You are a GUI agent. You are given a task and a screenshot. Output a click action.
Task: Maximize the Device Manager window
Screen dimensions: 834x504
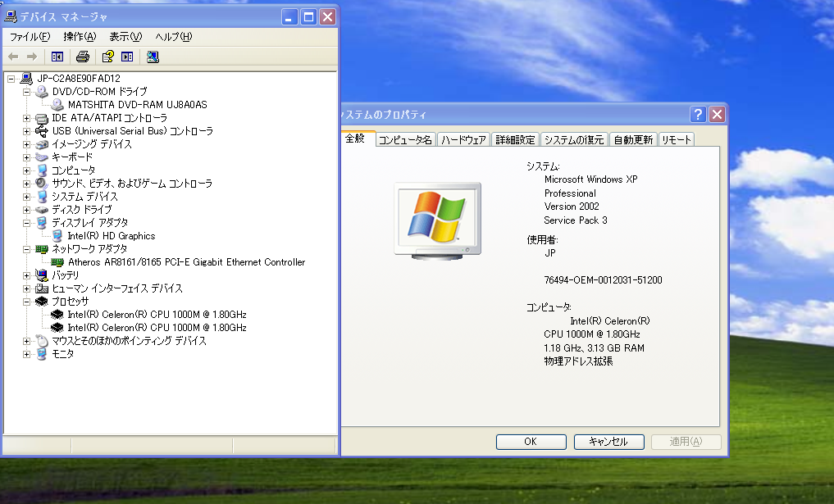pyautogui.click(x=308, y=17)
